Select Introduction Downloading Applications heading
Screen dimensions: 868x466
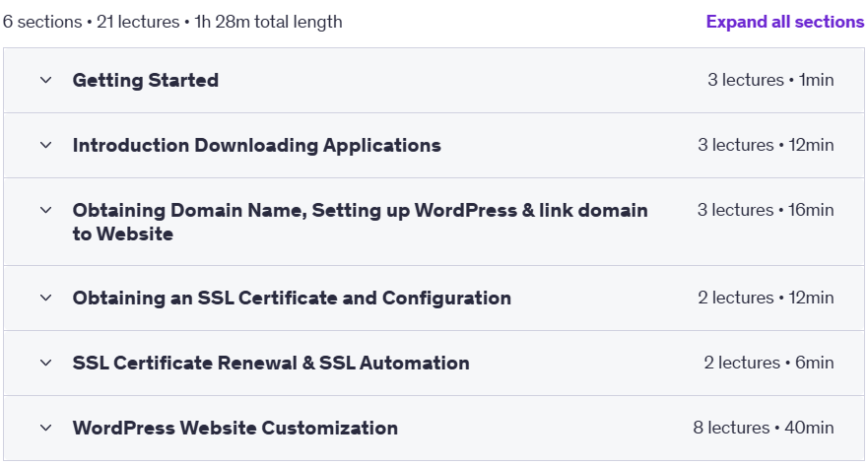[x=257, y=145]
